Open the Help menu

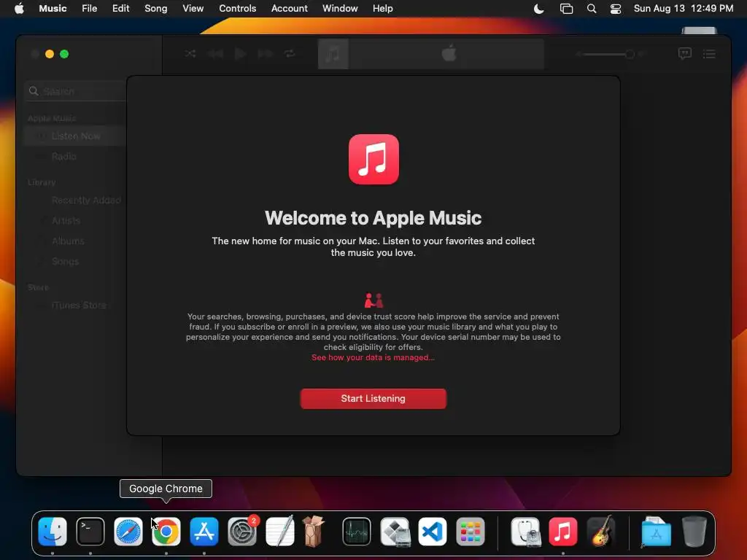click(382, 9)
